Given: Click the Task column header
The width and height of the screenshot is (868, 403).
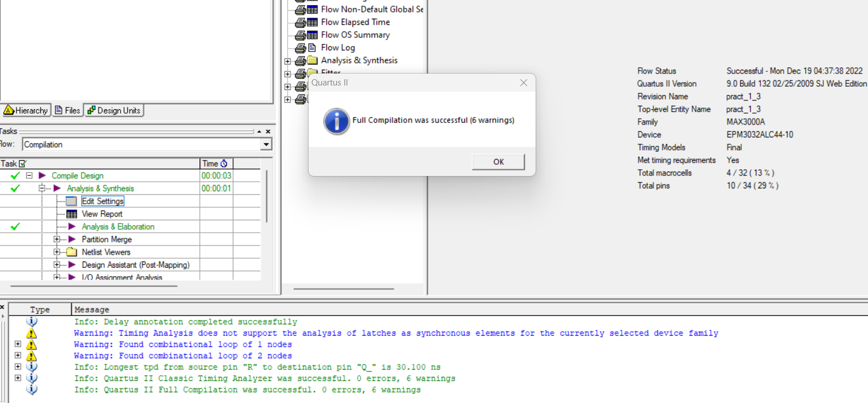Looking at the screenshot, I should pyautogui.click(x=100, y=164).
